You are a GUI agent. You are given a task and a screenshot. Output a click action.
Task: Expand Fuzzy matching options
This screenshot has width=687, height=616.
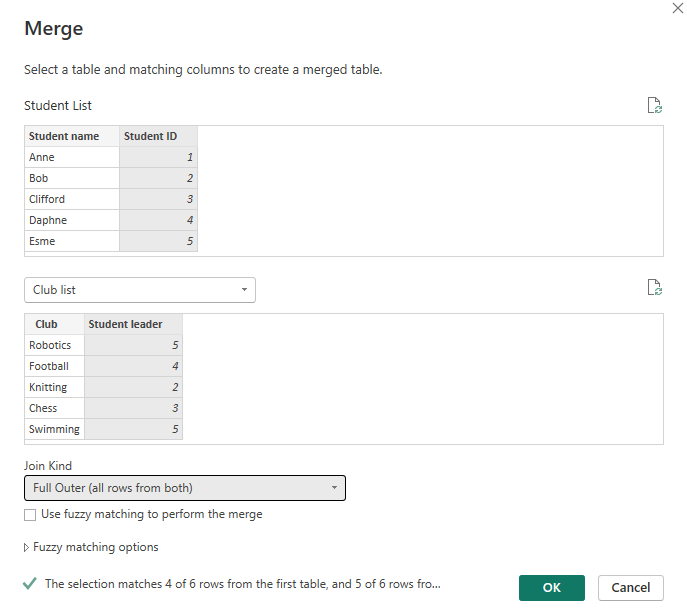pos(91,547)
